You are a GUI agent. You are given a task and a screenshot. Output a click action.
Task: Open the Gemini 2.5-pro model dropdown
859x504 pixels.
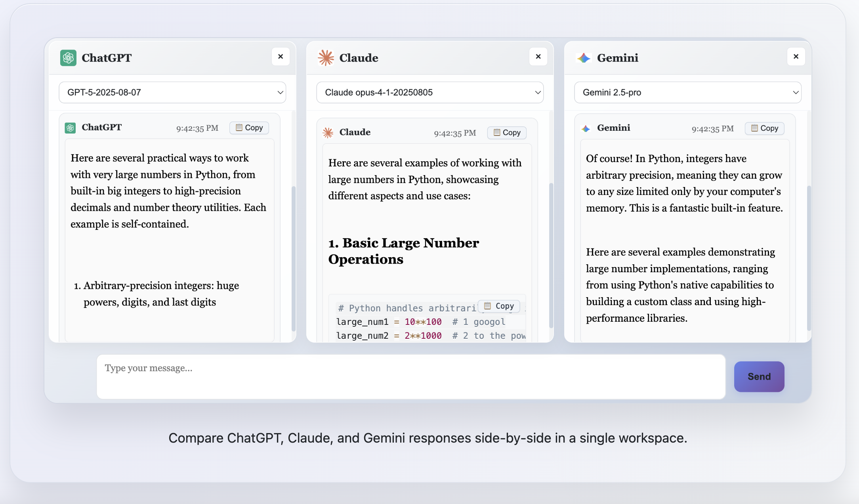pos(687,92)
